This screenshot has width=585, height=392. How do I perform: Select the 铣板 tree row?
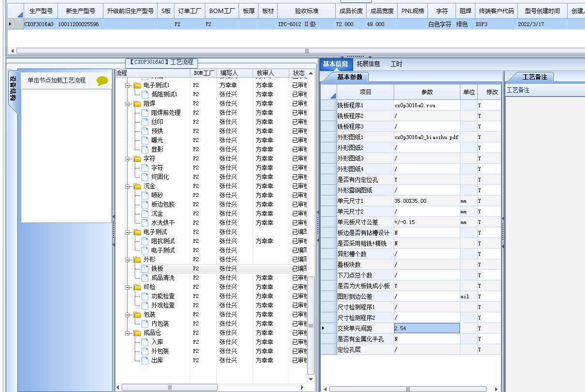212,269
